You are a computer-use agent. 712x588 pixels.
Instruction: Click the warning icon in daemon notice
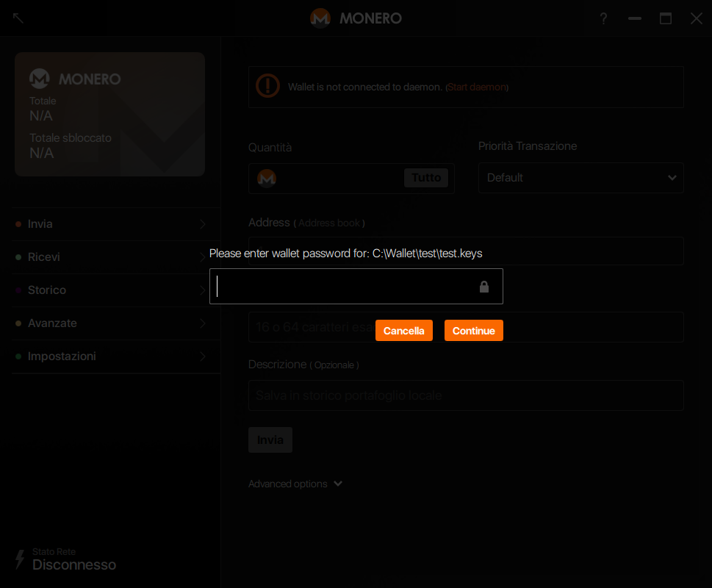[x=268, y=86]
